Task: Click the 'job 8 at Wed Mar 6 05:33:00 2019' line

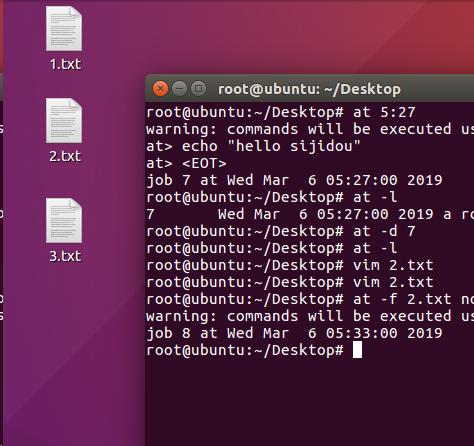Action: click(x=294, y=333)
